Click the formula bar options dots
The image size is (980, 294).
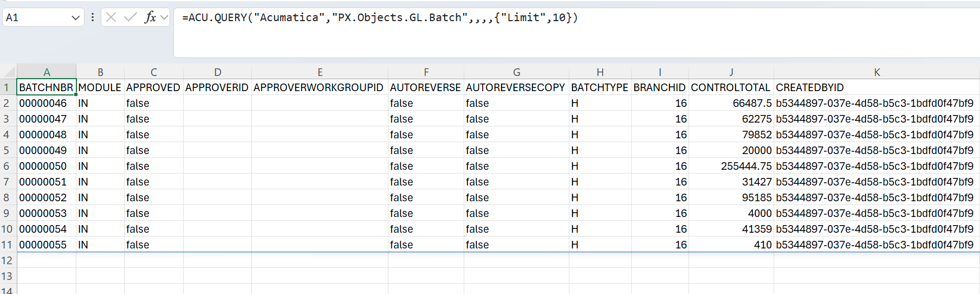tap(93, 17)
